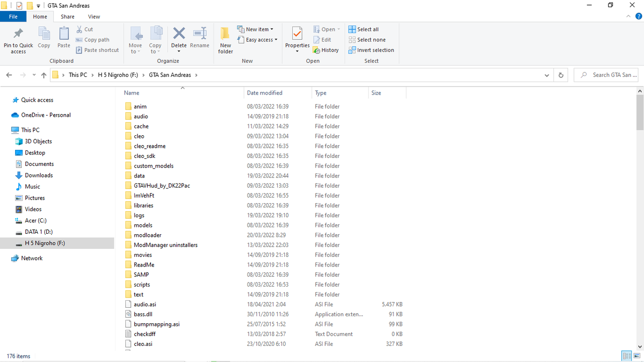Viewport: 644px width, 362px height.
Task: Click the red Delete X icon
Action: click(179, 33)
